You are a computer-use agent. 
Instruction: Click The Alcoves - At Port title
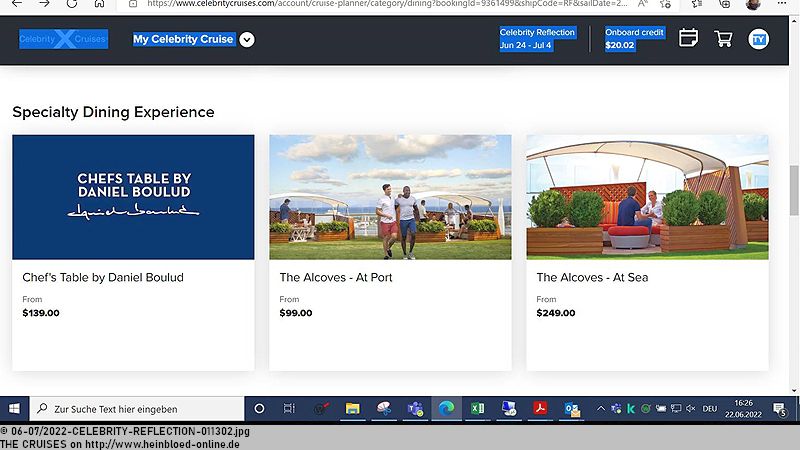(336, 278)
